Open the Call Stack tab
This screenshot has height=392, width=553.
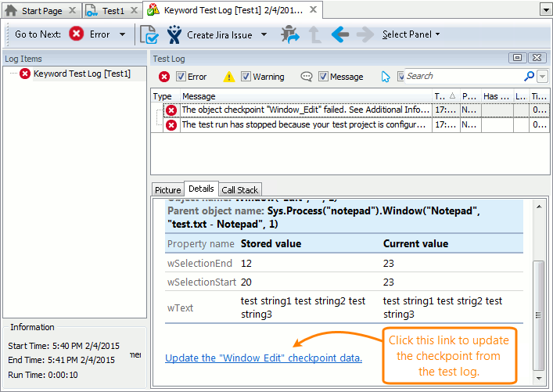[239, 189]
